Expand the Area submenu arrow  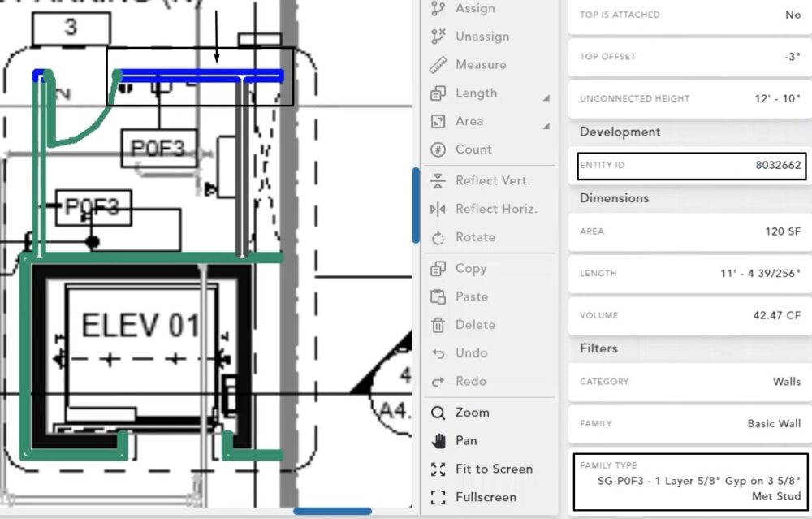(x=546, y=126)
